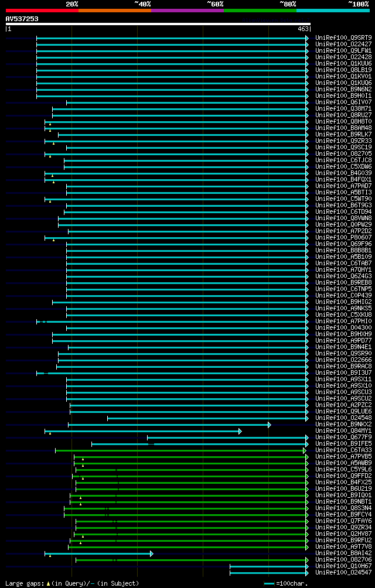Open hit UniRef100_Q8LB19
Viewport: 375px width, 588px height.
[343, 70]
